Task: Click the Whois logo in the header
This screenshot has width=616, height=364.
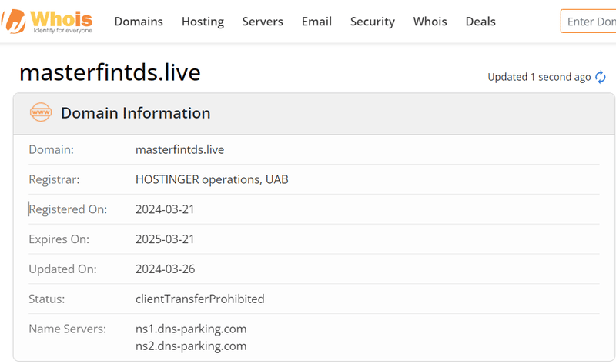Action: [x=47, y=22]
